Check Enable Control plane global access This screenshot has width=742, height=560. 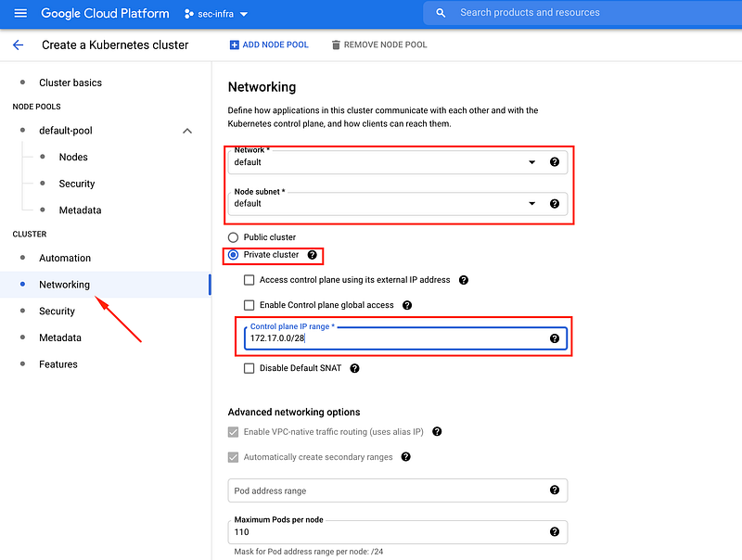[249, 305]
